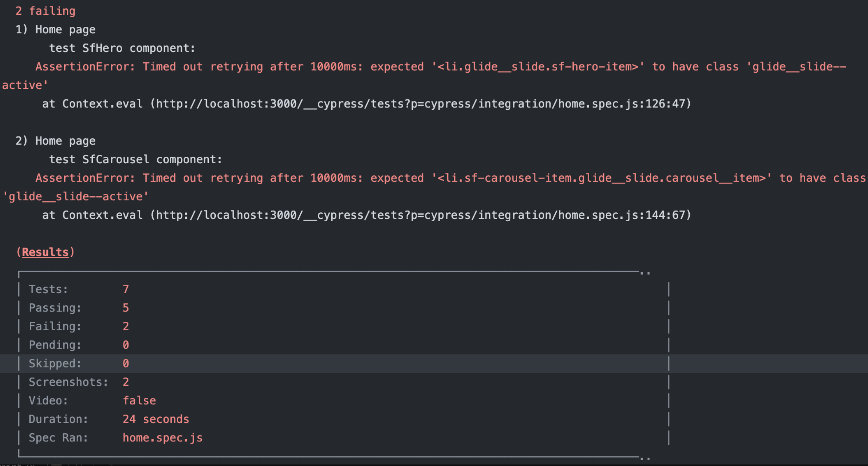Click the Failing count value 2
868x466 pixels.
[126, 326]
